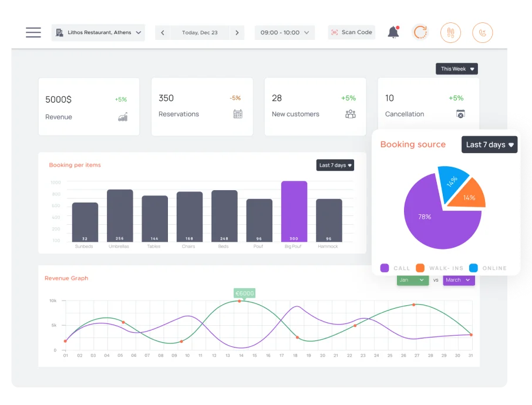Click the restaurant building icon
Image resolution: width=532 pixels, height=405 pixels.
[x=59, y=32]
